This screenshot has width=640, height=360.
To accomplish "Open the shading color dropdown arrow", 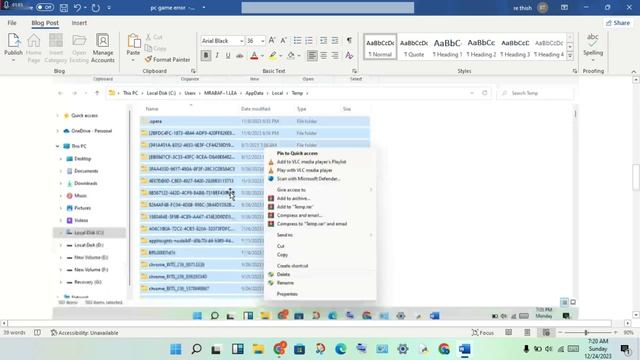I will (299, 56).
